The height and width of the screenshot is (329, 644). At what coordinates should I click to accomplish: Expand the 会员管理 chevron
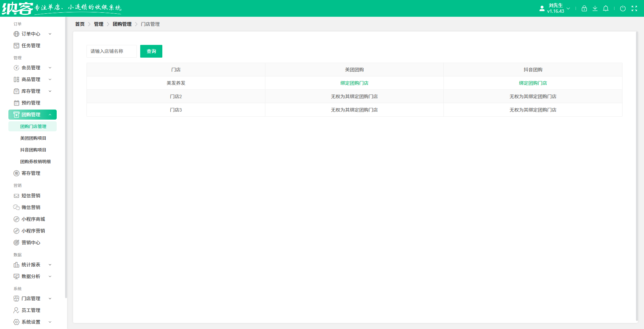(50, 68)
